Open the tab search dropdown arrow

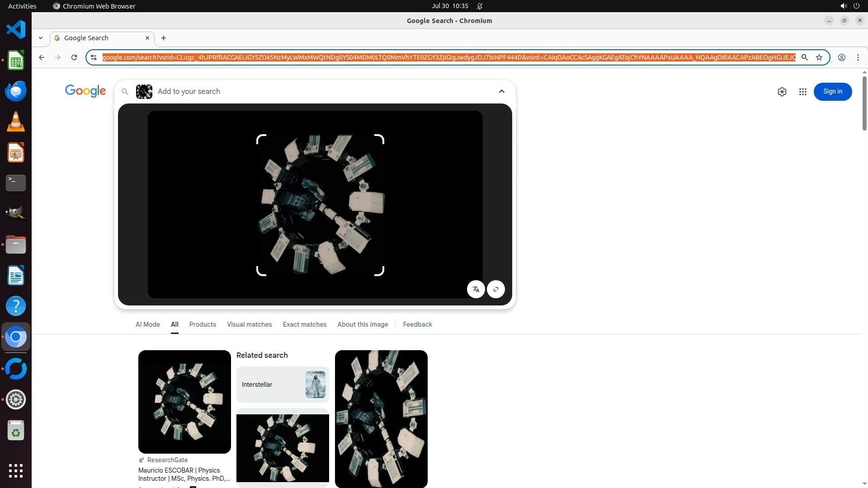[41, 38]
